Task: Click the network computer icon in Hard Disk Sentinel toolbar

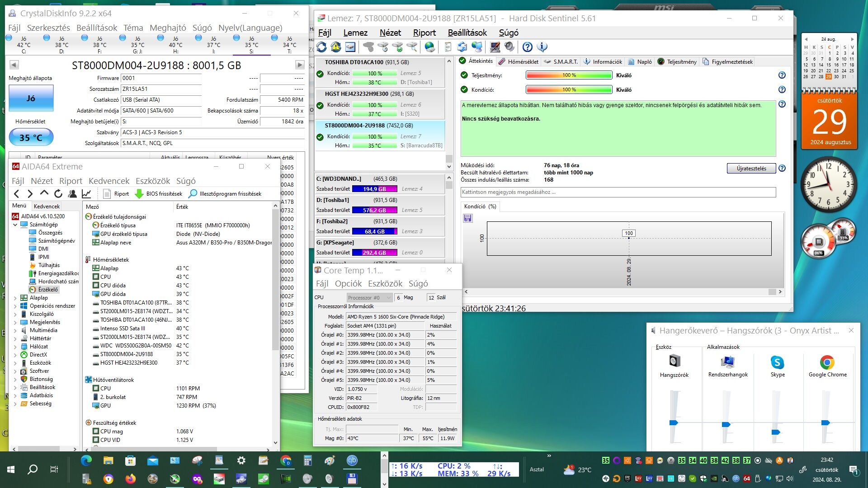Action: 477,47
